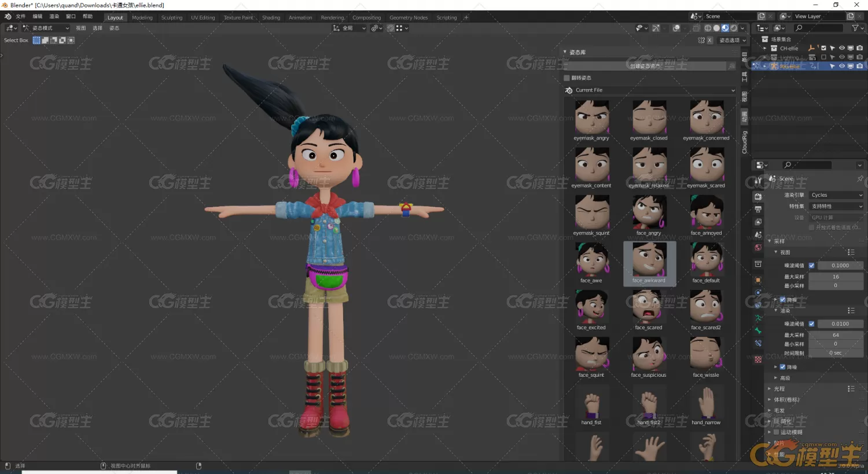
Task: Open the Output properties printer tab icon
Action: [758, 210]
